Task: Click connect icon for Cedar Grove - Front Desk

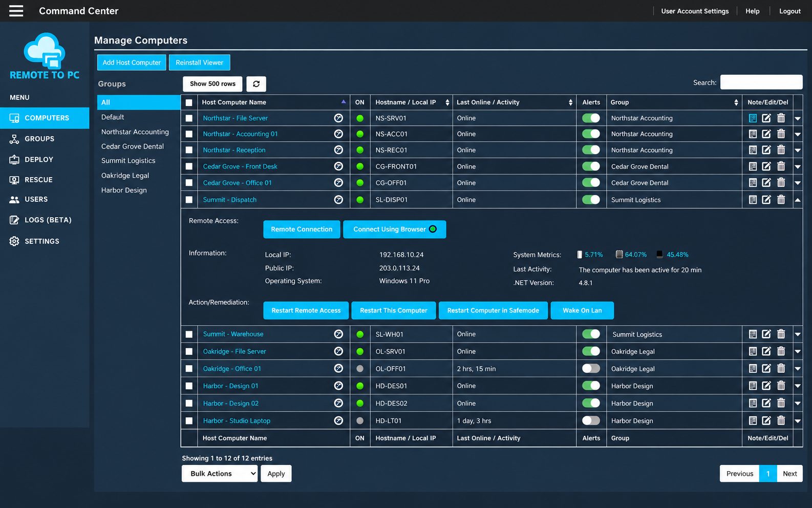Action: [338, 166]
